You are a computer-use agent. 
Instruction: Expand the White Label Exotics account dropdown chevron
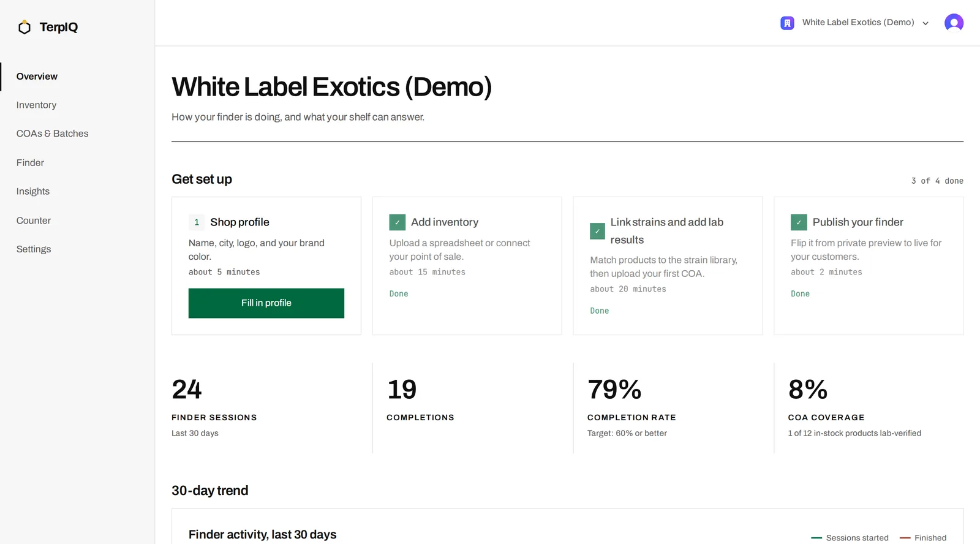[925, 23]
